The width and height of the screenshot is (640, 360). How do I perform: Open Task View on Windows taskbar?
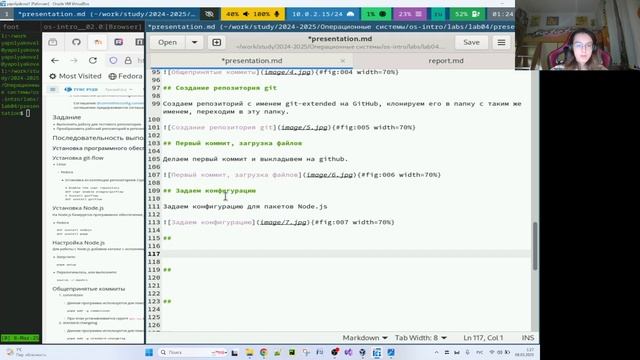coord(235,353)
